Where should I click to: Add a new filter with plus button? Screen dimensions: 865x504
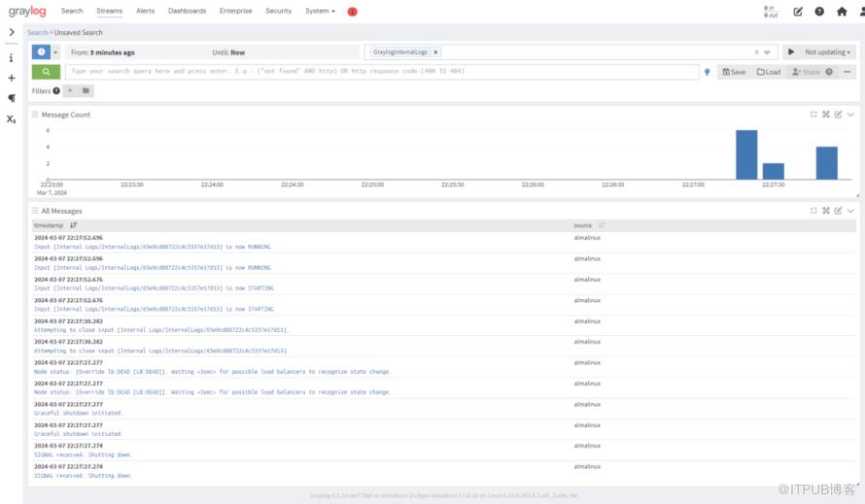click(70, 91)
